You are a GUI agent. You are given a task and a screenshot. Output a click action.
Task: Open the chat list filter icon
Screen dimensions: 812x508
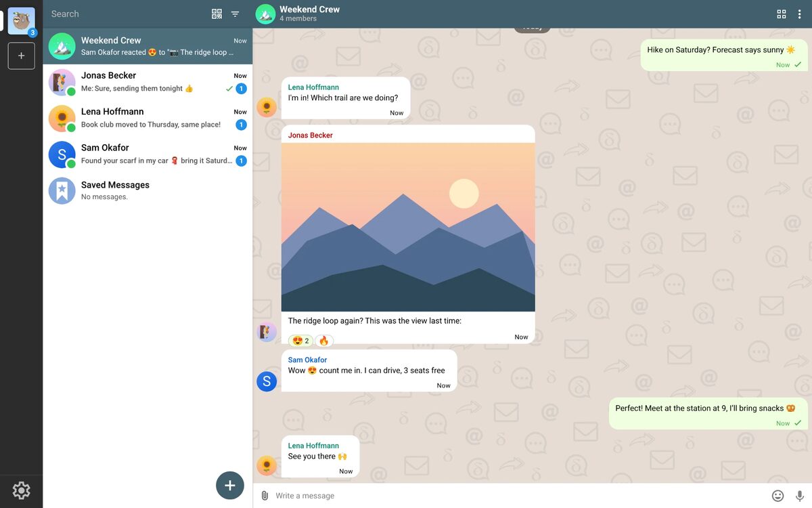(x=235, y=14)
